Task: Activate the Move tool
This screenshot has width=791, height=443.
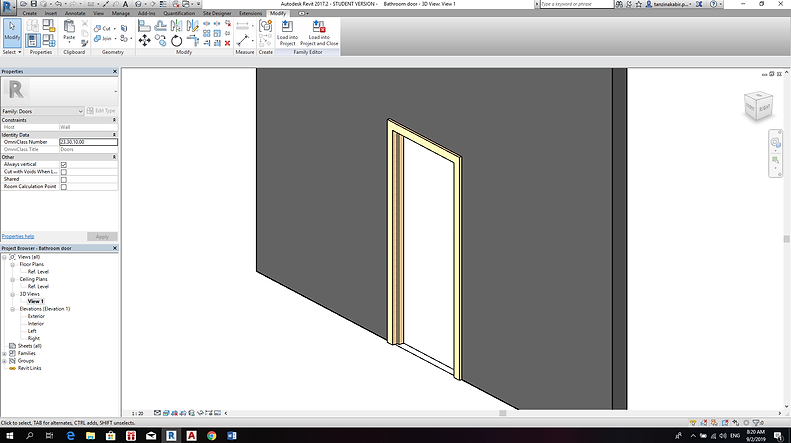Action: 144,40
